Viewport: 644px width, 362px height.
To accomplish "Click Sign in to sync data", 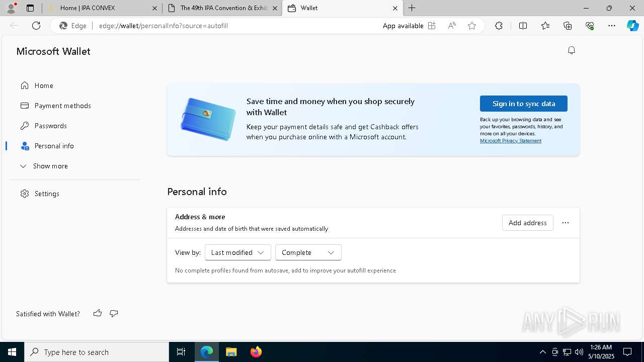I will tap(524, 104).
